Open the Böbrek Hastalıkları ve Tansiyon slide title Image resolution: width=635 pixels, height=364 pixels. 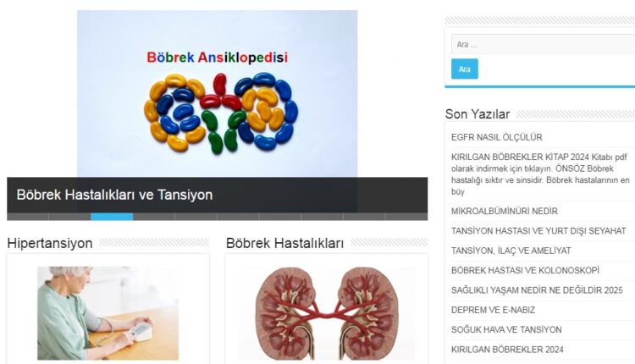point(114,195)
